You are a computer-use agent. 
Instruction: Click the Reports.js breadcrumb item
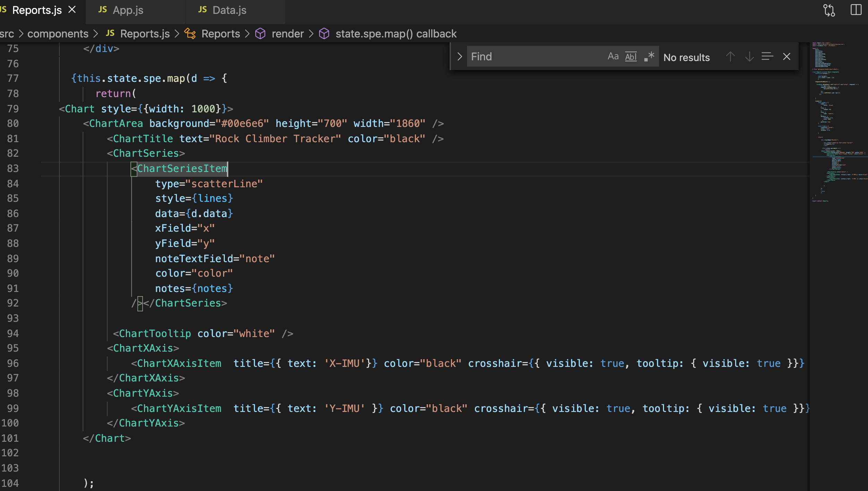(145, 34)
